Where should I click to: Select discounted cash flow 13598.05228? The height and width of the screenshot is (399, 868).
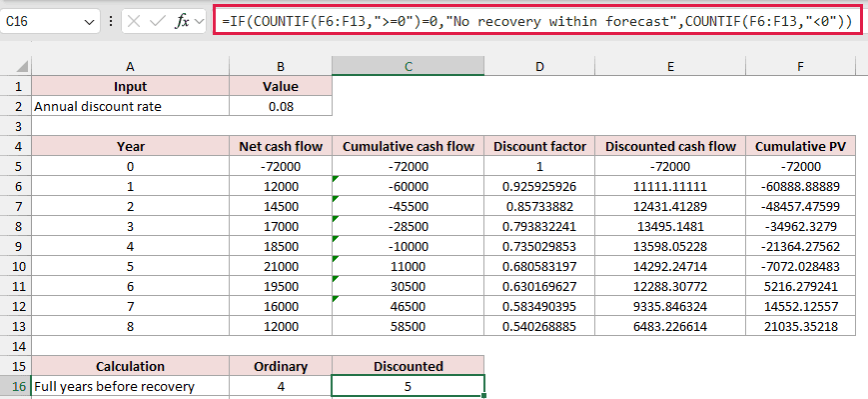pos(670,246)
